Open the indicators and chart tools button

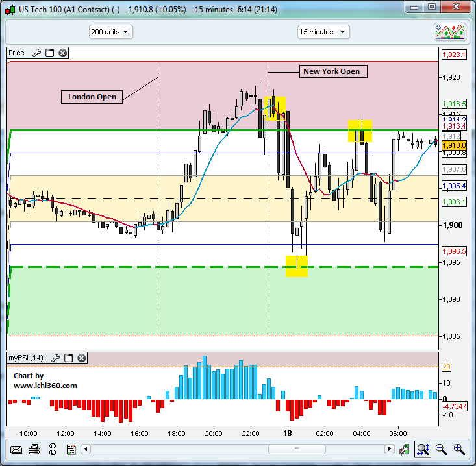450,32
